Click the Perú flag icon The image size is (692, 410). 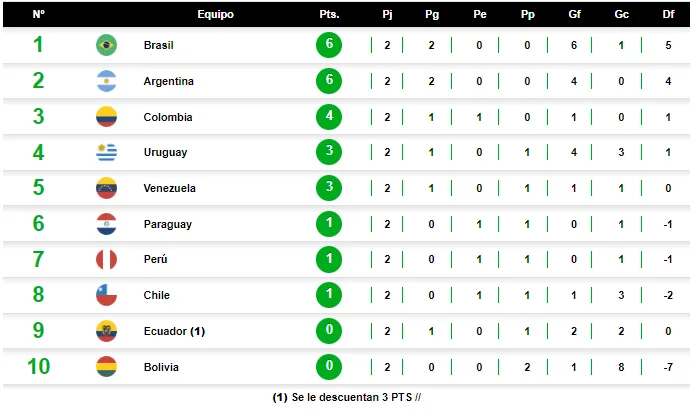tap(106, 260)
